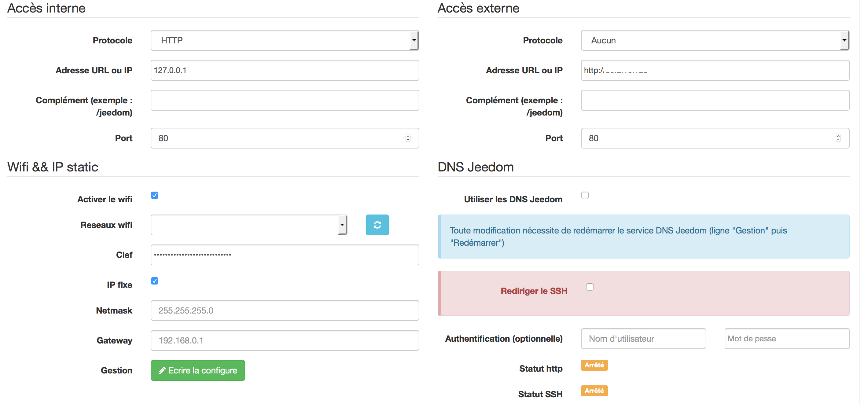Screen dimensions: 868x404
Task: Click the Gateway input field
Action: point(285,340)
